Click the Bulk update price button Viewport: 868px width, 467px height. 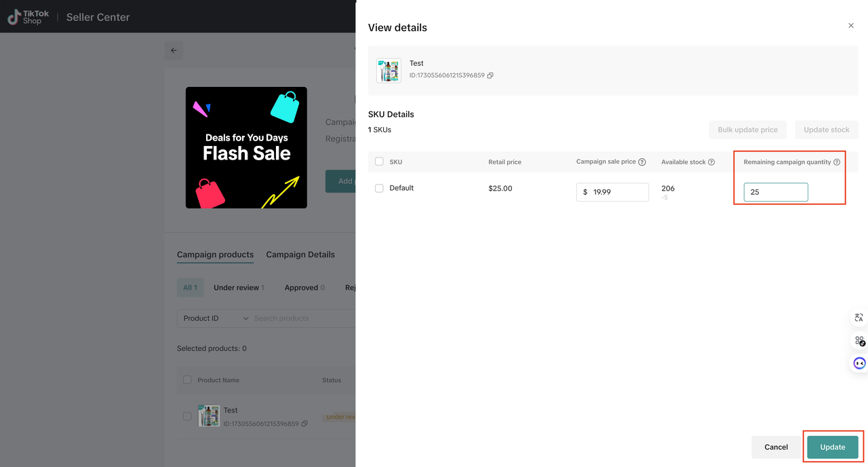[747, 130]
